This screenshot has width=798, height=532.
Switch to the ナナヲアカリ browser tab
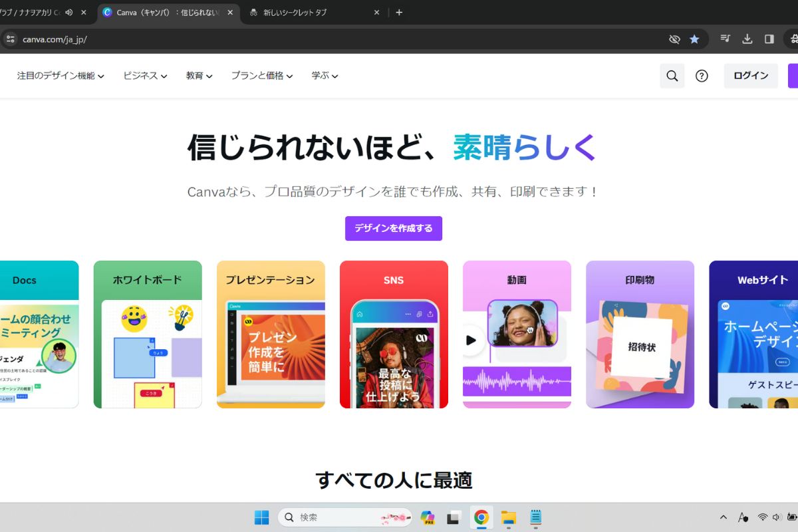[31, 12]
